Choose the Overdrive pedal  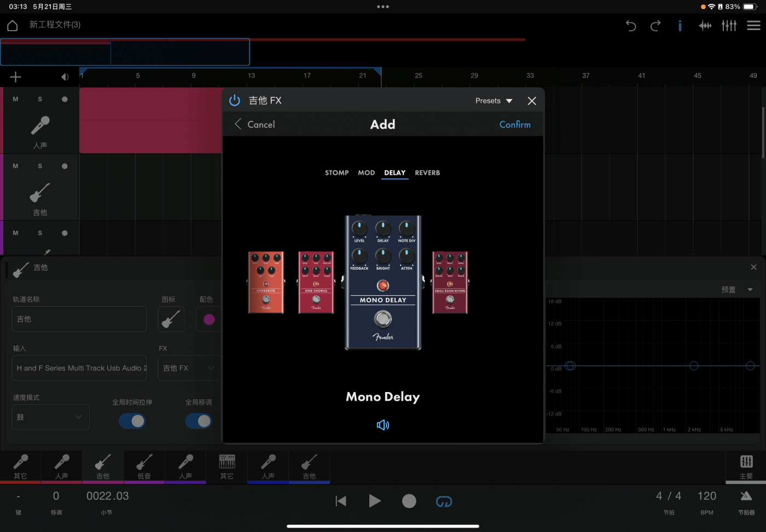click(x=266, y=283)
